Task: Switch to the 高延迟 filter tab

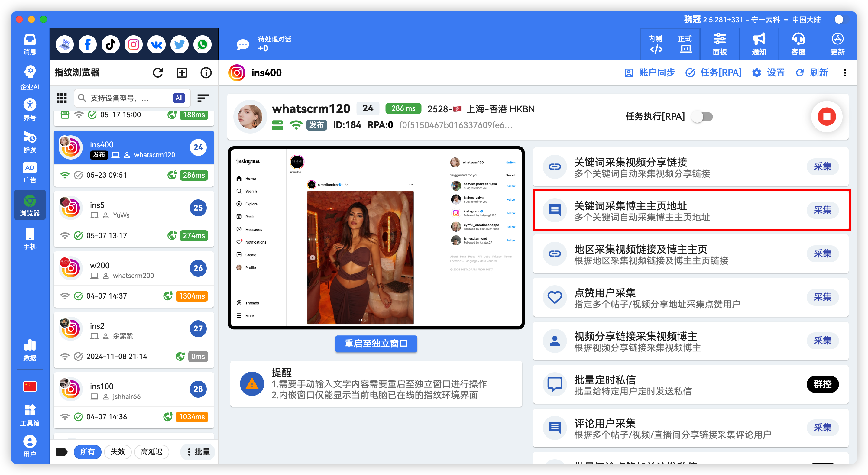Action: point(152,452)
